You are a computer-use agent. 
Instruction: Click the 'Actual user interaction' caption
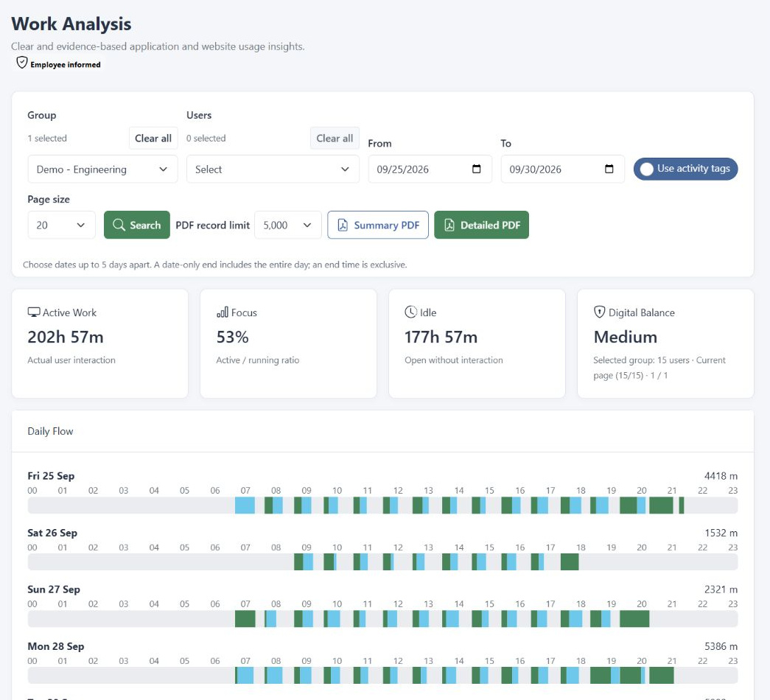coord(71,360)
